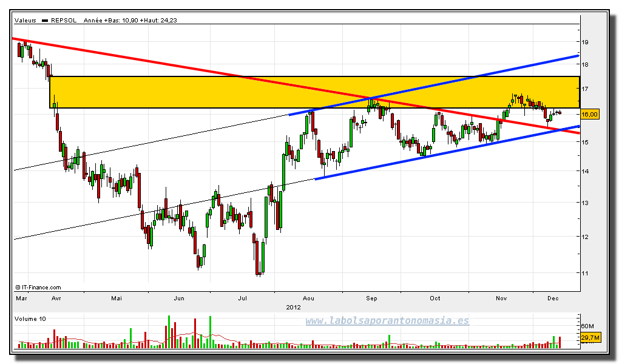Click the 17 price axis label
The image size is (619, 364).
point(584,89)
